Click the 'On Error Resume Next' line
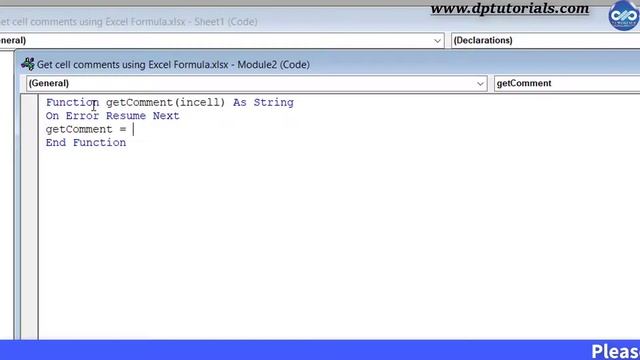The width and height of the screenshot is (640, 360). [x=113, y=116]
